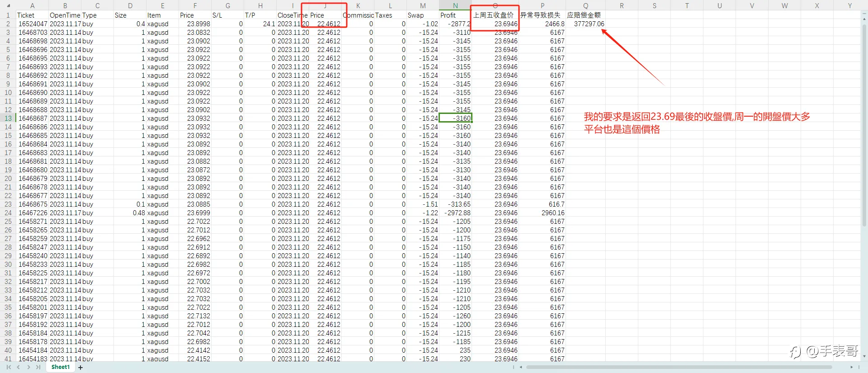Select column D header

[x=130, y=5]
